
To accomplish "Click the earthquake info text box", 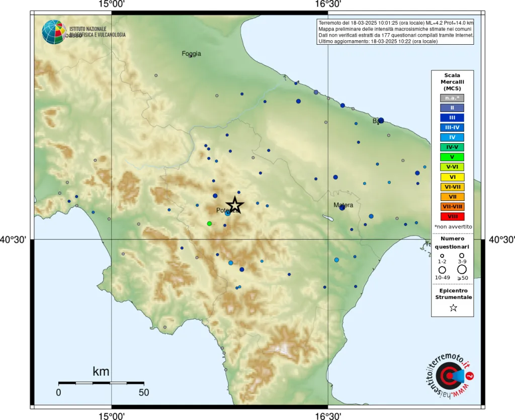I will pyautogui.click(x=395, y=32).
